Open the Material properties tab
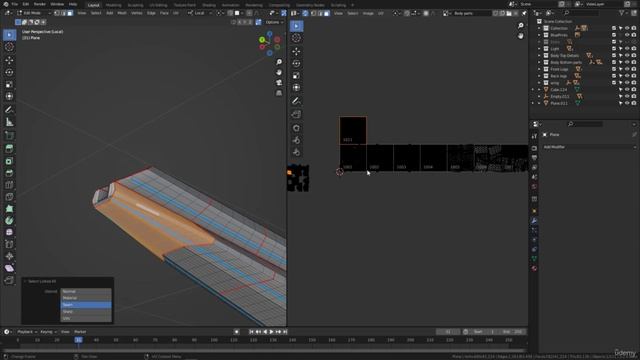 click(x=534, y=268)
